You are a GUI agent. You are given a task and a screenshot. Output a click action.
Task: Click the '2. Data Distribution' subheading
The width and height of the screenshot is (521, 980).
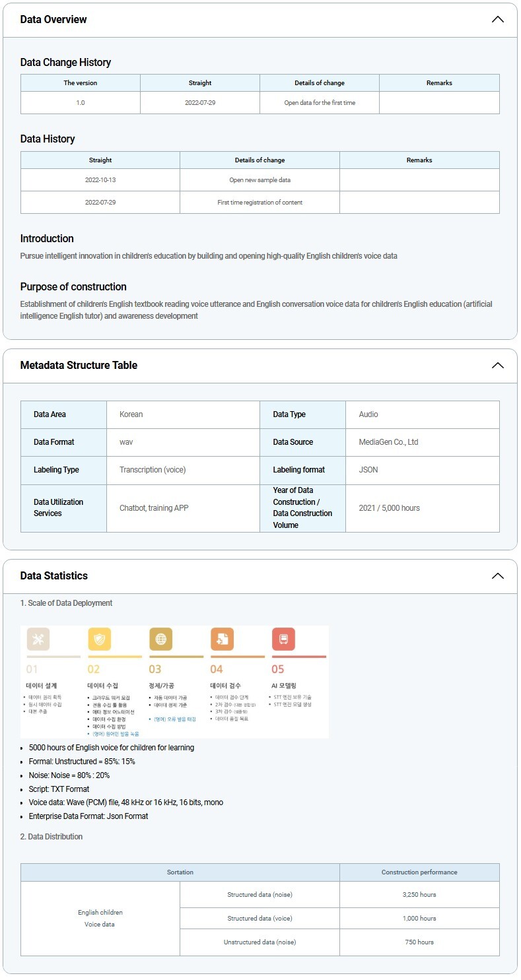52,837
